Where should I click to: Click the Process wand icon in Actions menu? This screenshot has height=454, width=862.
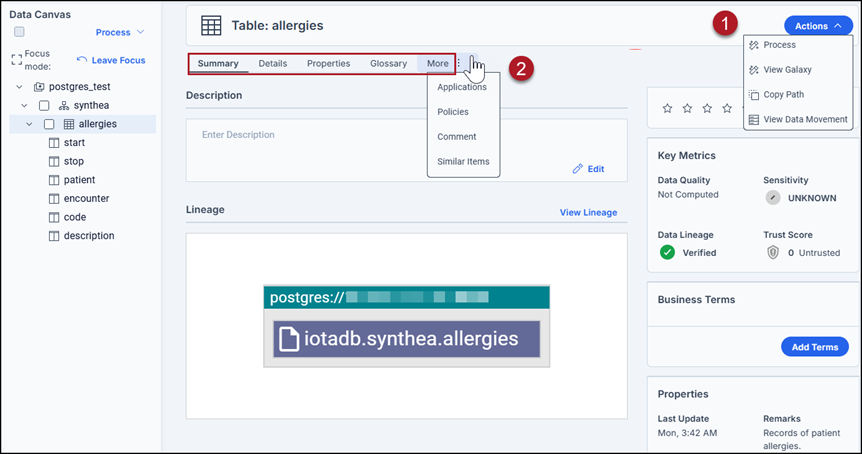coord(754,45)
